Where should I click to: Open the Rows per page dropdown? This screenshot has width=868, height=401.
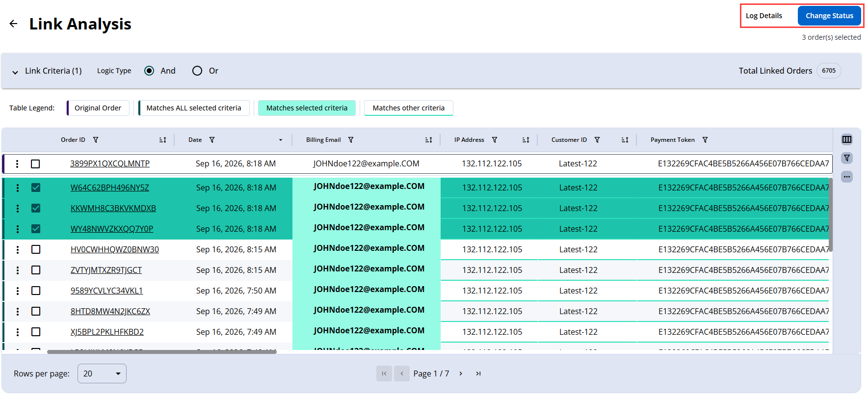pos(102,374)
